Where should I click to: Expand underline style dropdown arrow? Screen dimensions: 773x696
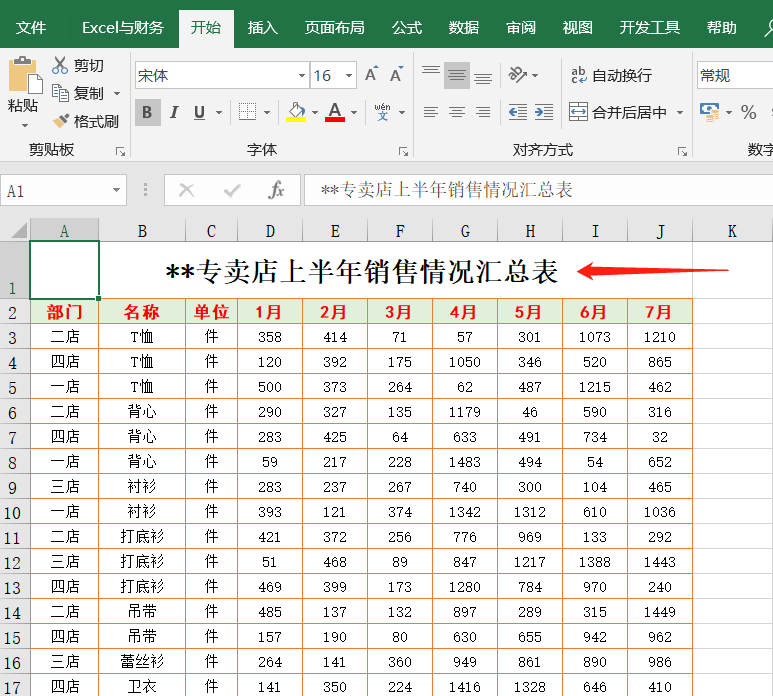218,113
